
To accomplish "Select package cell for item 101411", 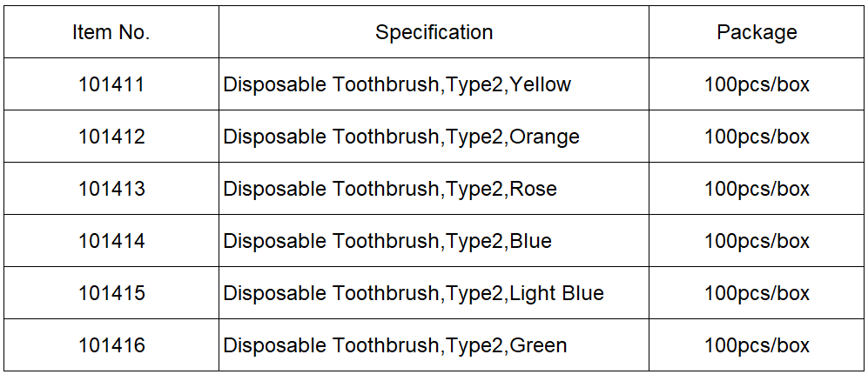I will click(x=757, y=84).
